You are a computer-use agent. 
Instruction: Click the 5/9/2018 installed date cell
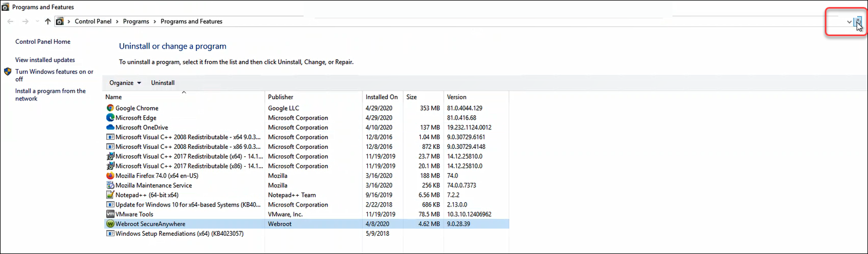378,234
